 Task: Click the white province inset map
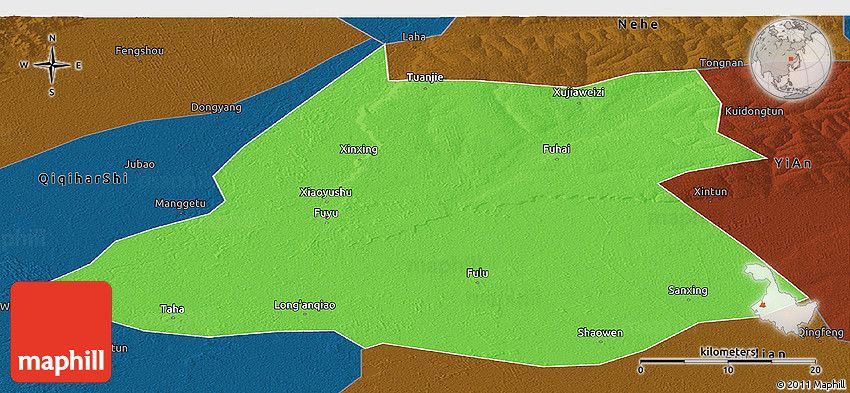[781, 298]
